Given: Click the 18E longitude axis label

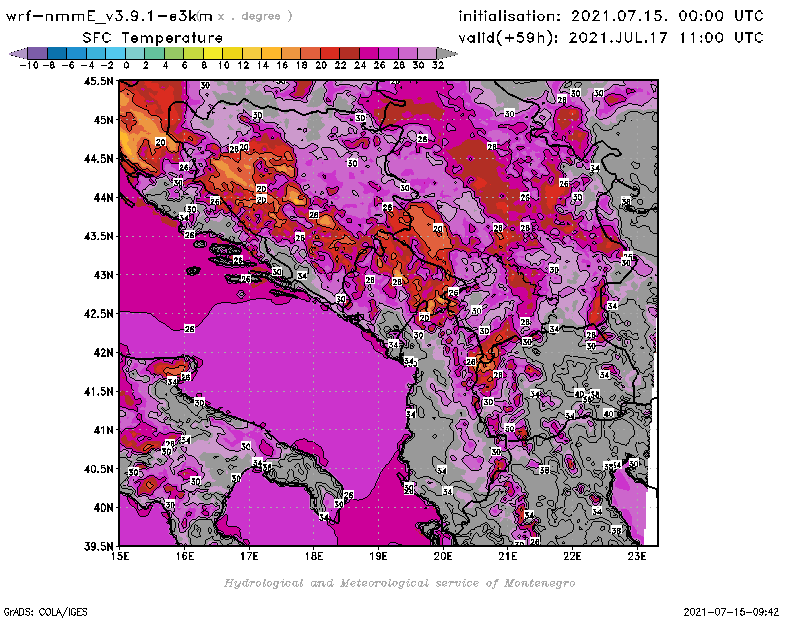Looking at the screenshot, I should click(x=314, y=556).
